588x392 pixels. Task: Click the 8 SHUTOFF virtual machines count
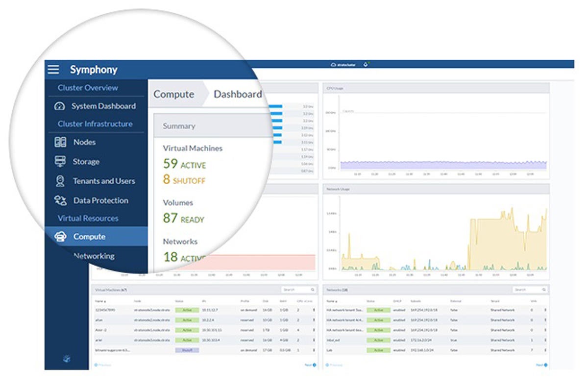[x=184, y=180]
